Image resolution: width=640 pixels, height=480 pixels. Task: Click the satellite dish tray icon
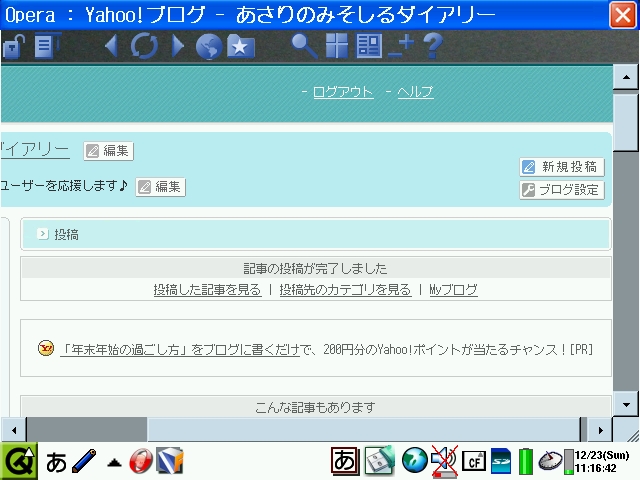point(550,461)
